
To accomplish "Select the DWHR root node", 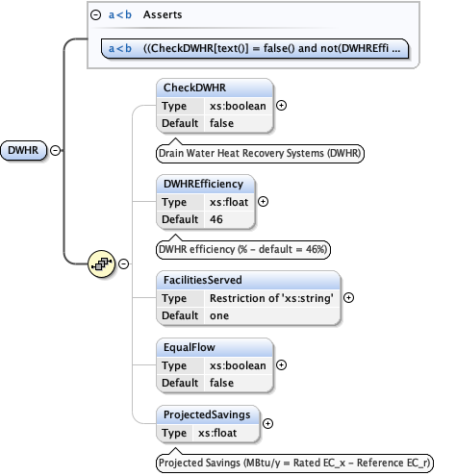I will click(x=23, y=150).
